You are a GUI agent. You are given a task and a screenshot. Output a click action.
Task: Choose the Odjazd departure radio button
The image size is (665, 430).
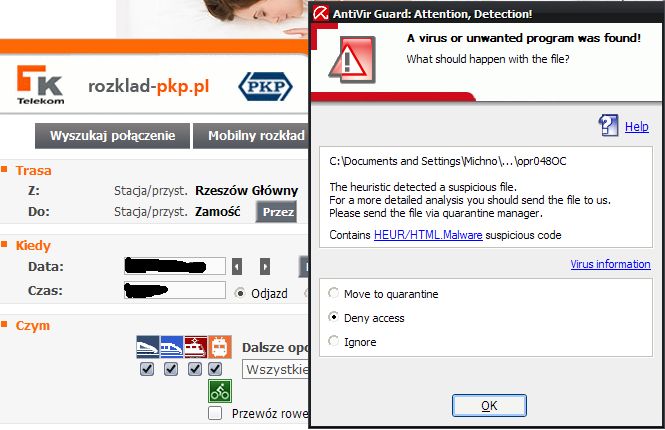tap(240, 293)
